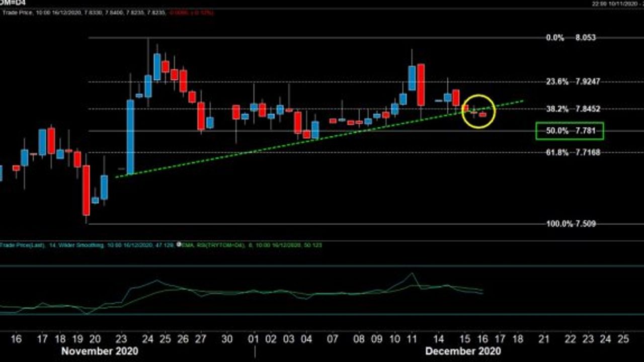Select the December 2020 axis label
Image resolution: width=644 pixels, height=362 pixels.
(463, 350)
